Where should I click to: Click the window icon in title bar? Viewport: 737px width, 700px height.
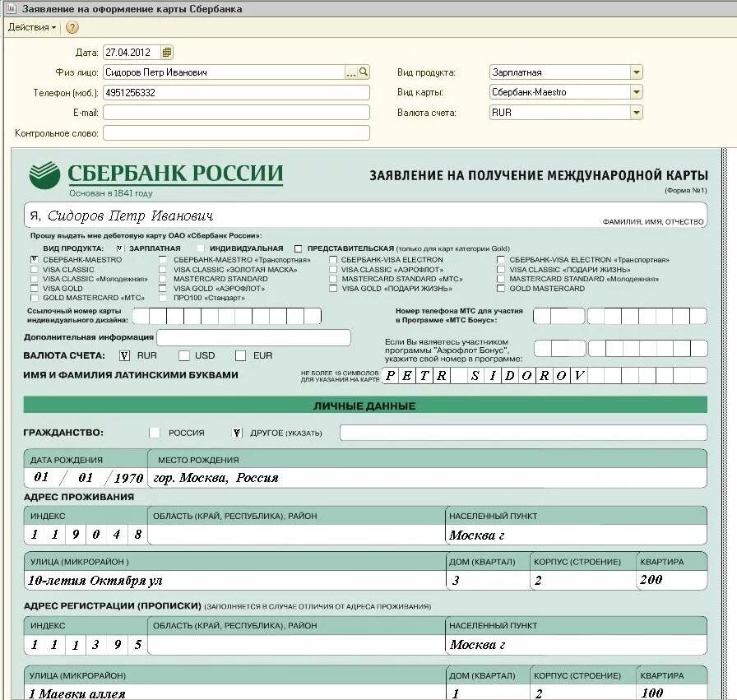11,8
